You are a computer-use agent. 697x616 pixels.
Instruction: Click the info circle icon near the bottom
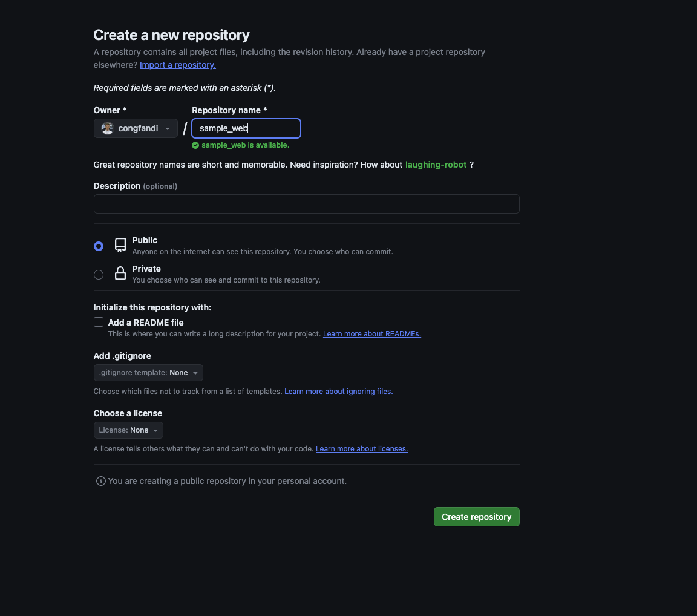101,481
